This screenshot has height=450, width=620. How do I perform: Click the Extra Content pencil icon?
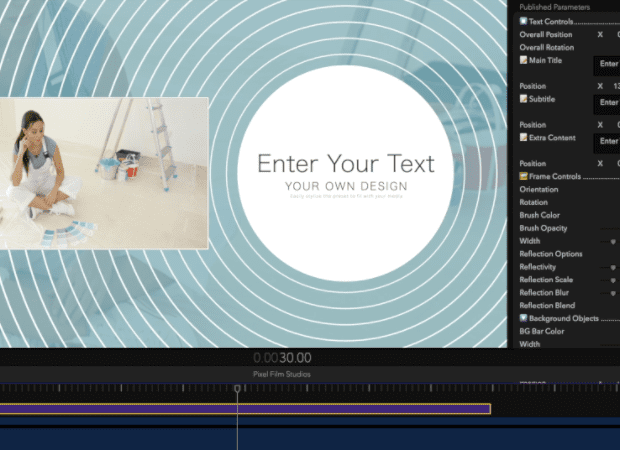pos(523,138)
